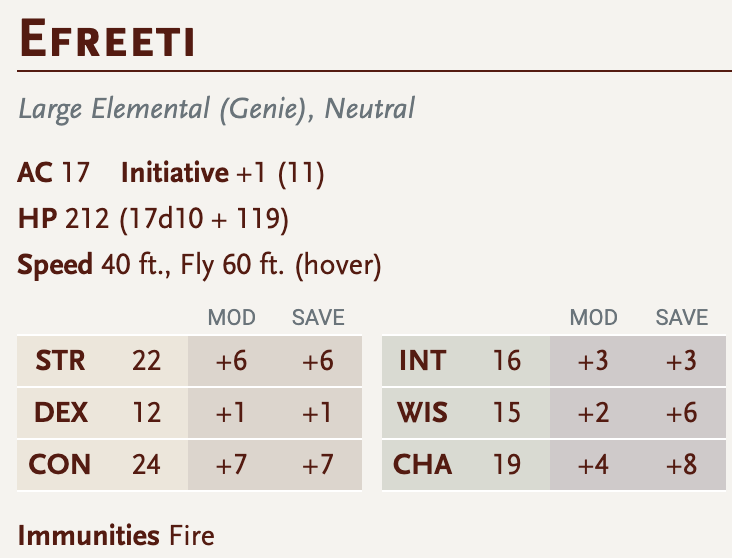Click the Immunities Fire text
Image resolution: width=732 pixels, height=558 pixels.
[x=116, y=536]
